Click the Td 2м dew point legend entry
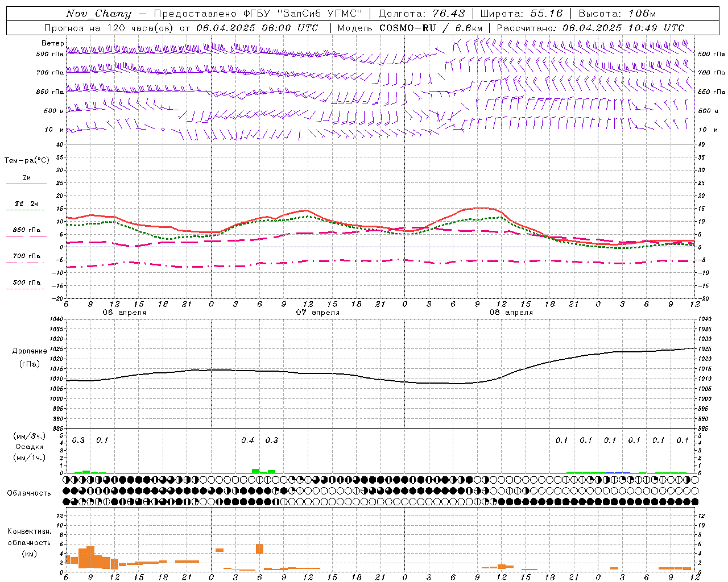This screenshot has height=582, width=728. click(x=27, y=203)
